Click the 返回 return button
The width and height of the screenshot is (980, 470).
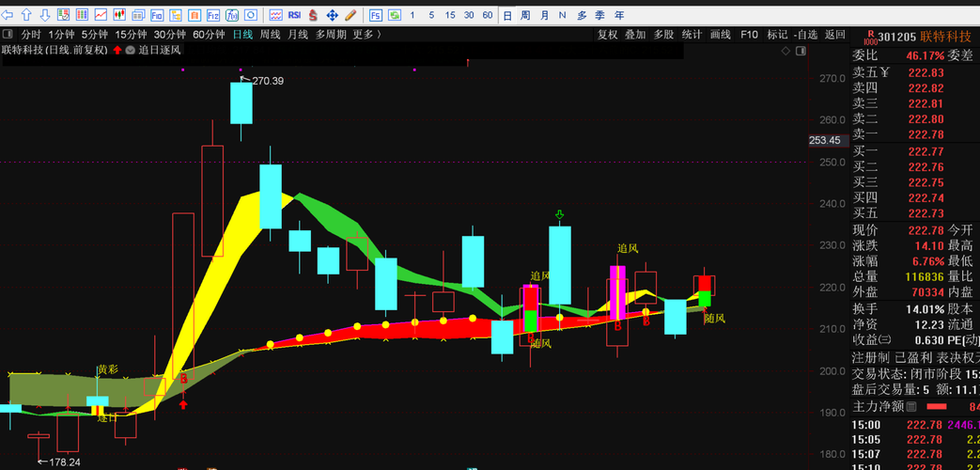[835, 35]
